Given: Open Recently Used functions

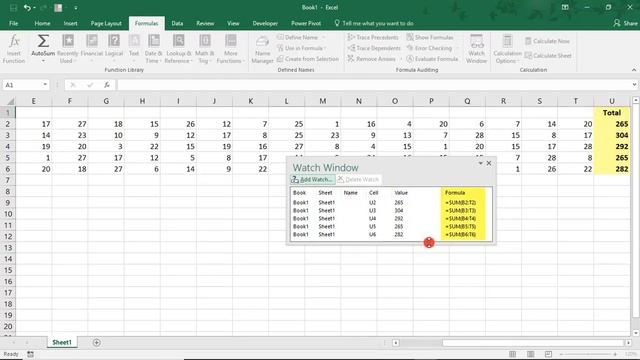Looking at the screenshot, I should pyautogui.click(x=67, y=49).
